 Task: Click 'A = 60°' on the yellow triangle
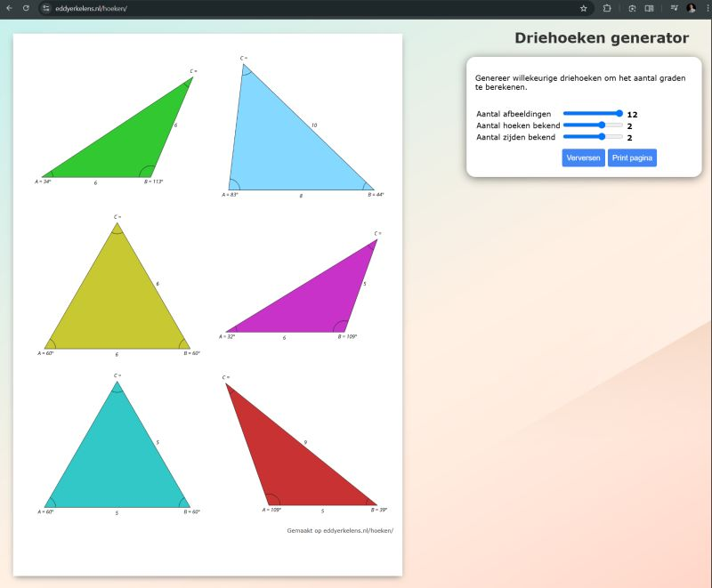click(x=45, y=353)
